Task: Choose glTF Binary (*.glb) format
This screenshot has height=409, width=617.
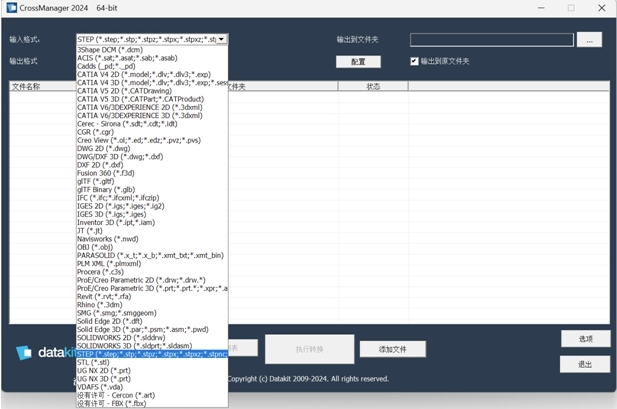Action: coord(152,190)
